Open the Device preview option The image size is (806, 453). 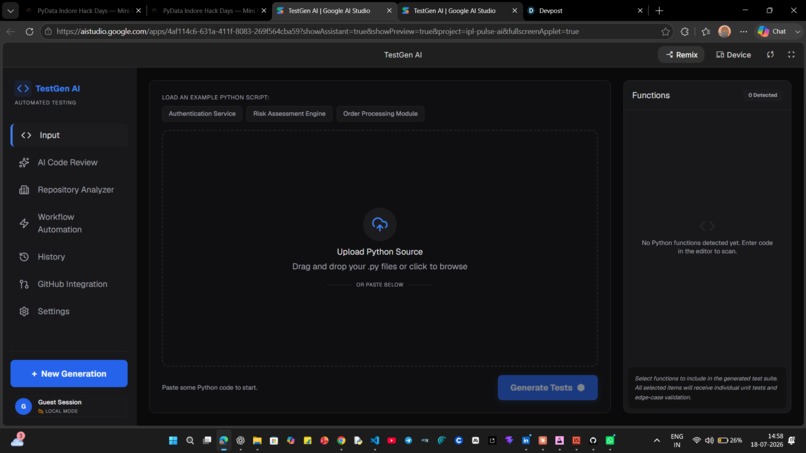click(x=734, y=55)
